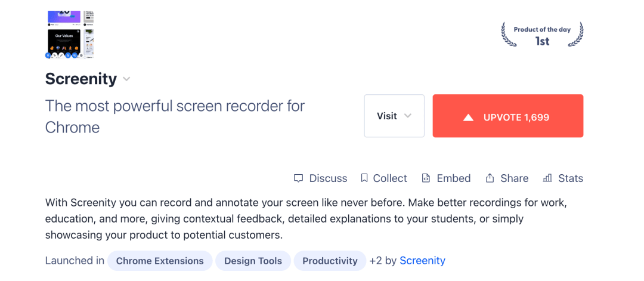Click the Screenity product title heading
This screenshot has width=644, height=281.
(81, 79)
